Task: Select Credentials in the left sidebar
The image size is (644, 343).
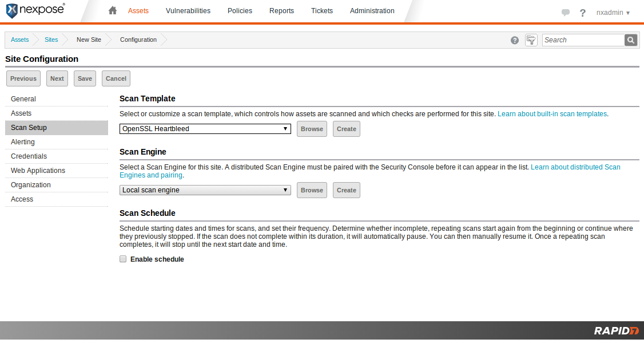Action: pos(29,156)
